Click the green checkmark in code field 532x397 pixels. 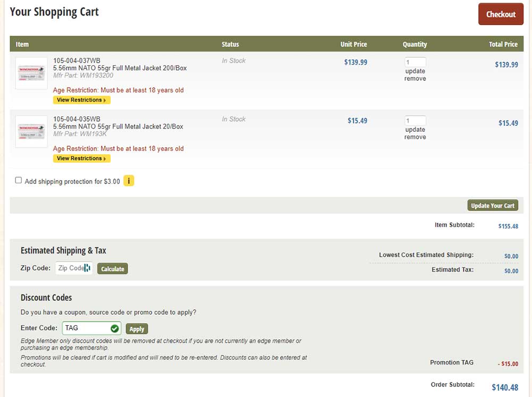pyautogui.click(x=114, y=328)
